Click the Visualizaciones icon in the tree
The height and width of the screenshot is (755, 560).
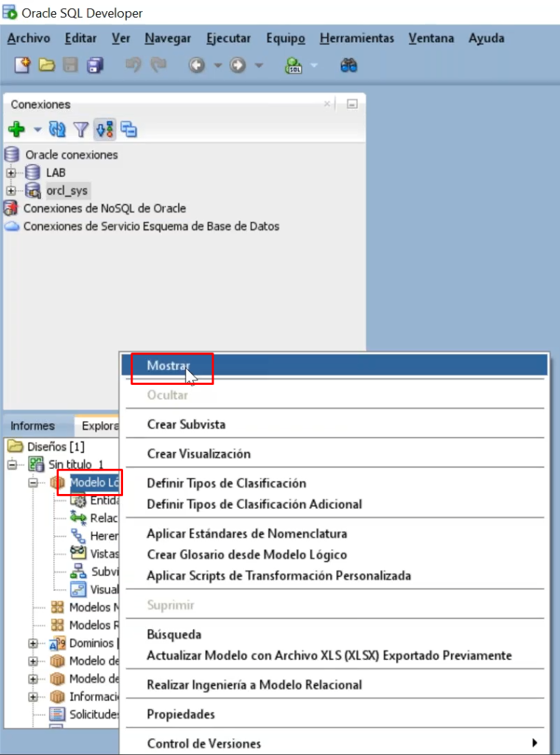coord(78,589)
